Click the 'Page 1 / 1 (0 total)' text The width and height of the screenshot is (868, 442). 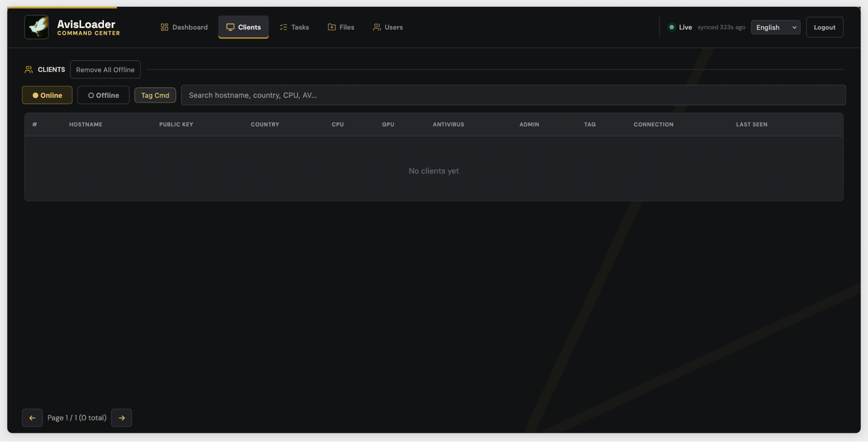[x=77, y=418]
